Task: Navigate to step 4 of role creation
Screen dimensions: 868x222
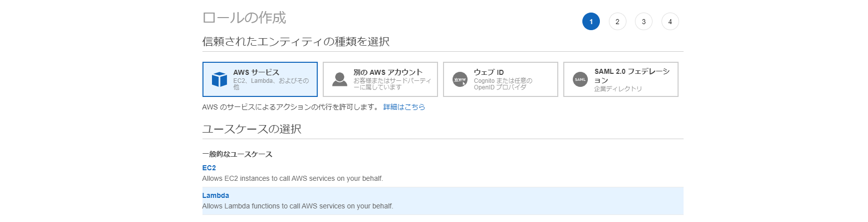Action: (x=670, y=22)
